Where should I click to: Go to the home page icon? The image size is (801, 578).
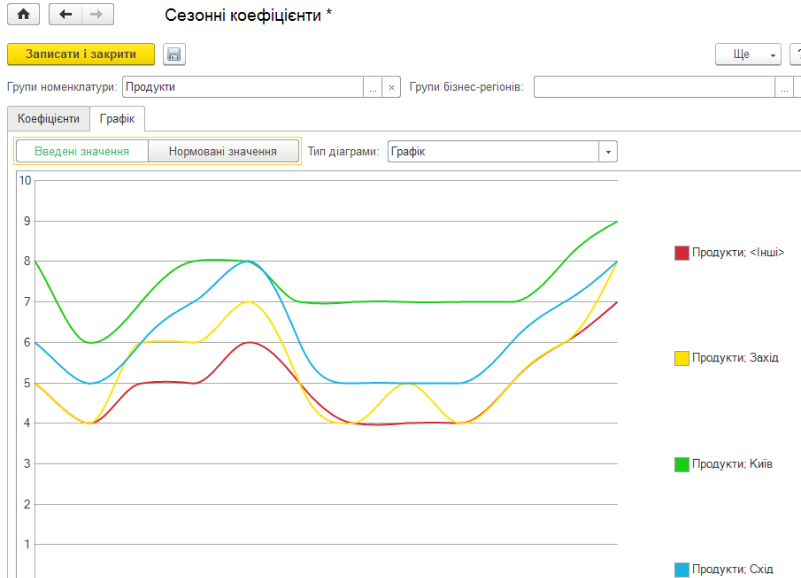click(23, 14)
